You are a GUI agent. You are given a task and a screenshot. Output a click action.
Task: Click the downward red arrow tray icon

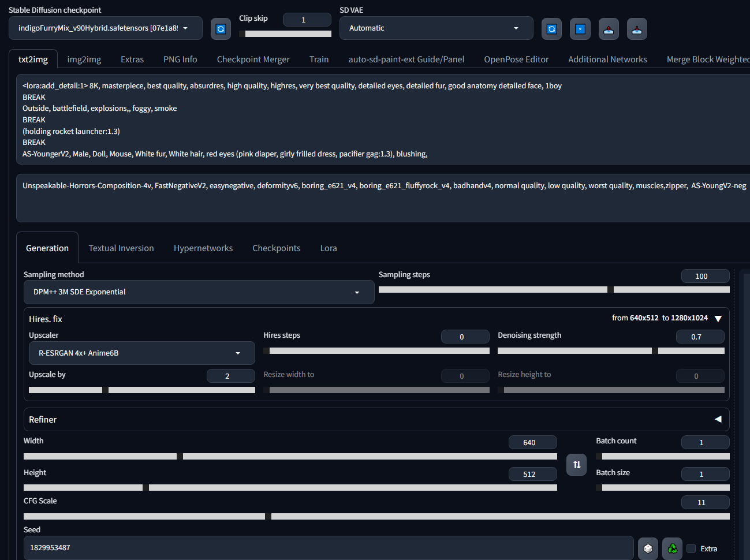pyautogui.click(x=637, y=29)
